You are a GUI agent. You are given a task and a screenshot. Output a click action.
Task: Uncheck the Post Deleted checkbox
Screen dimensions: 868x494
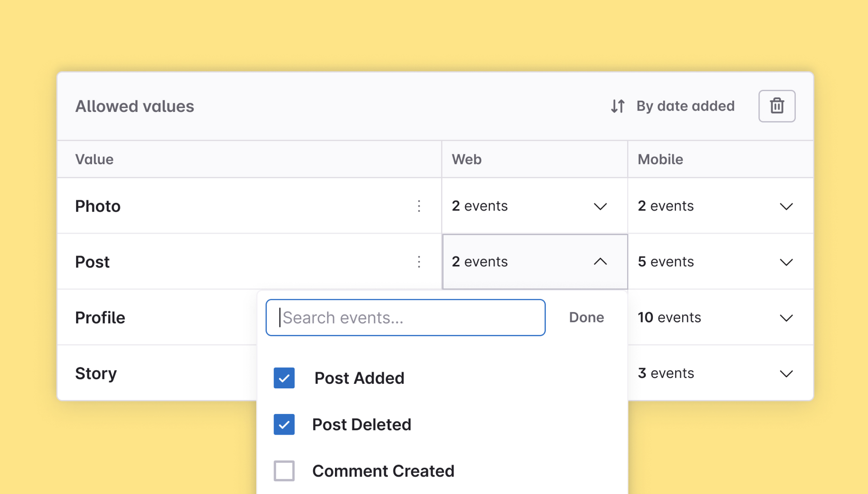(284, 425)
